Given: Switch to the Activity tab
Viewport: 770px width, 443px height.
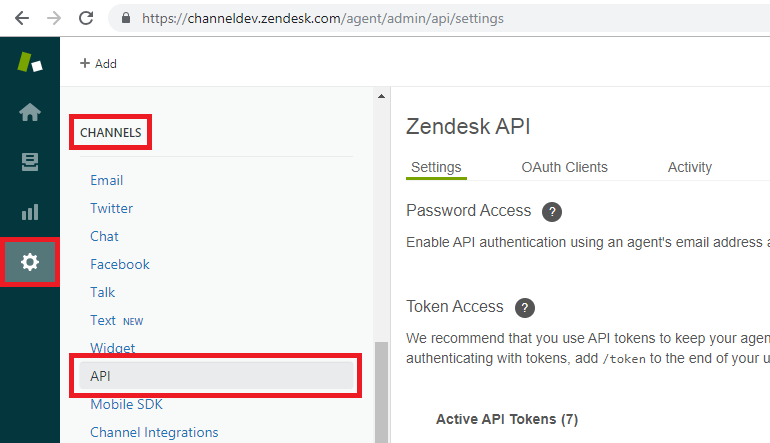Looking at the screenshot, I should pyautogui.click(x=689, y=167).
